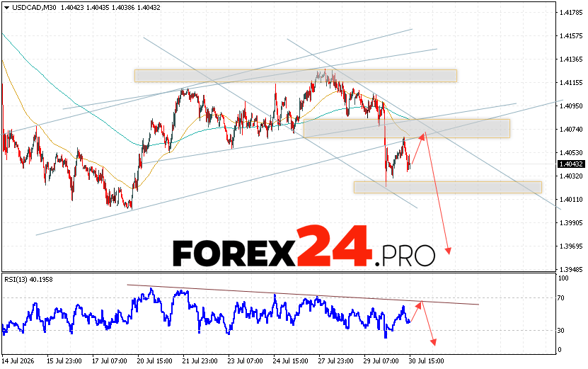Click the 1.40320 price axis label
588x369 pixels.
[x=571, y=176]
